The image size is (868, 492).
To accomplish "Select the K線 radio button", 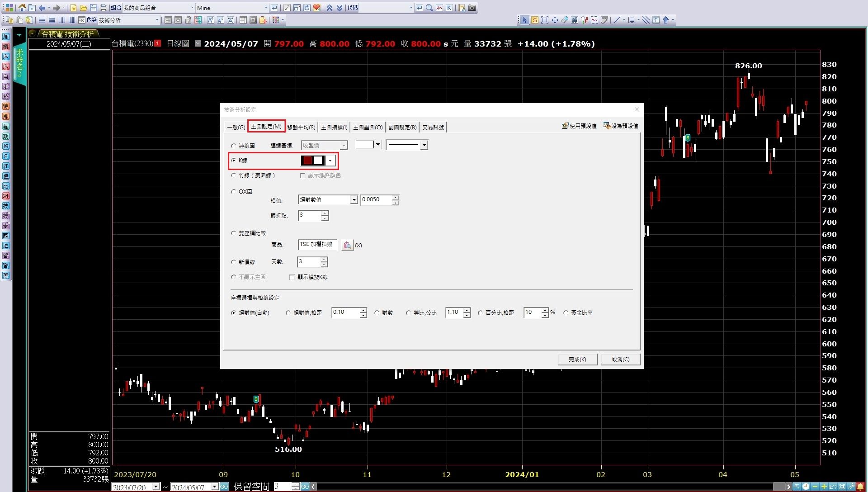I will point(234,160).
